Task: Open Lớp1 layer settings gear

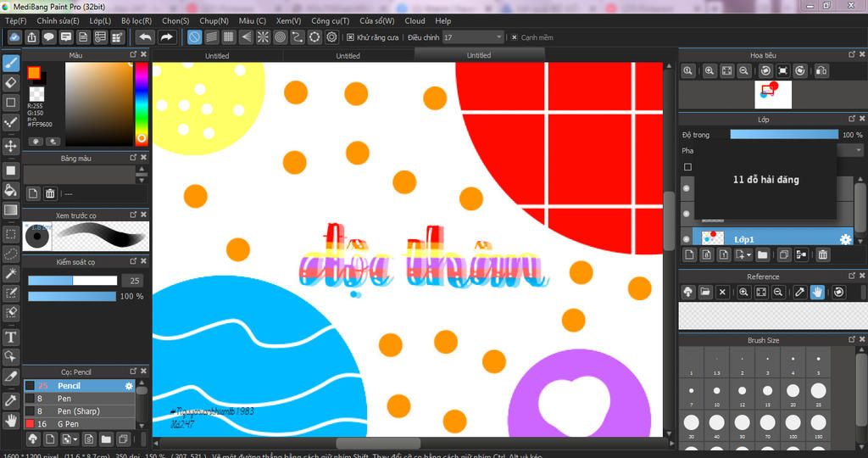Action: 845,239
